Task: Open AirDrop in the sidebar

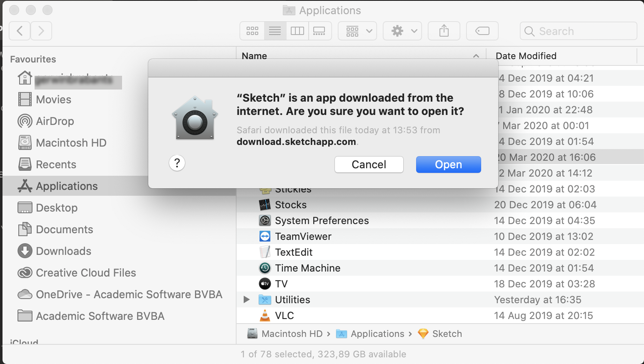Action: pyautogui.click(x=55, y=121)
